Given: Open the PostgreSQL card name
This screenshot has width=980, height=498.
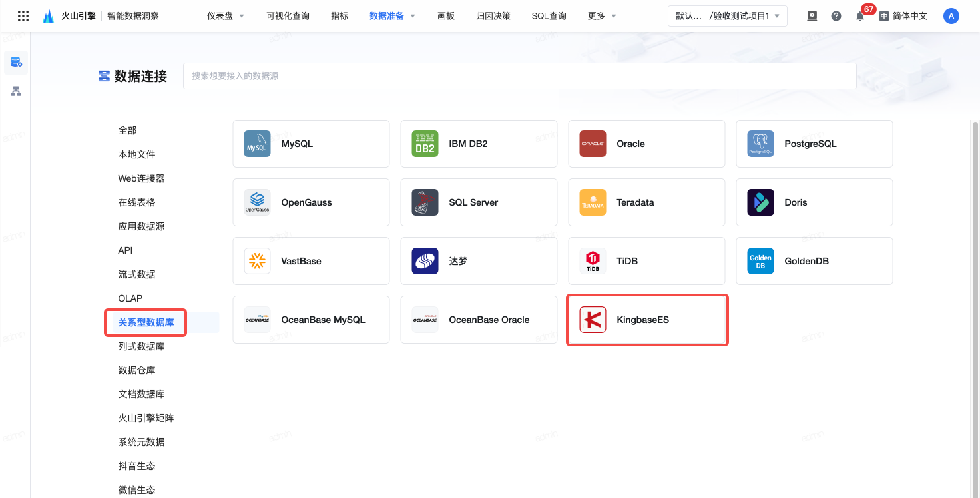Looking at the screenshot, I should tap(810, 144).
